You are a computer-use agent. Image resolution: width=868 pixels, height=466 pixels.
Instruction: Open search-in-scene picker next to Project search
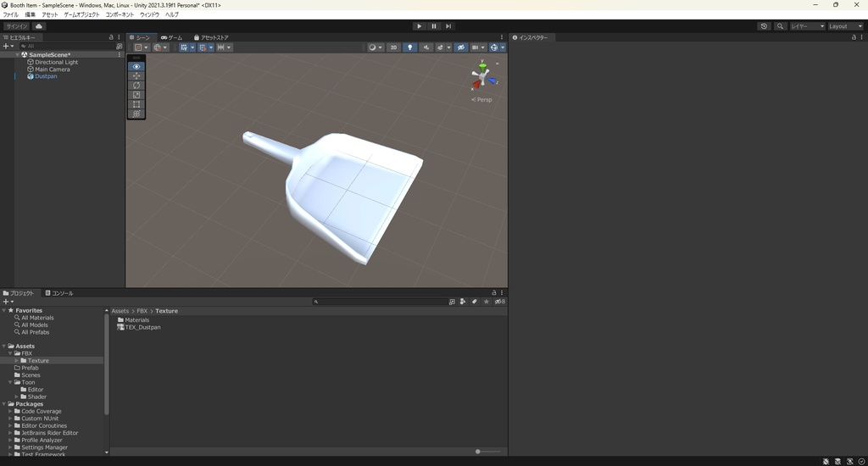click(452, 302)
